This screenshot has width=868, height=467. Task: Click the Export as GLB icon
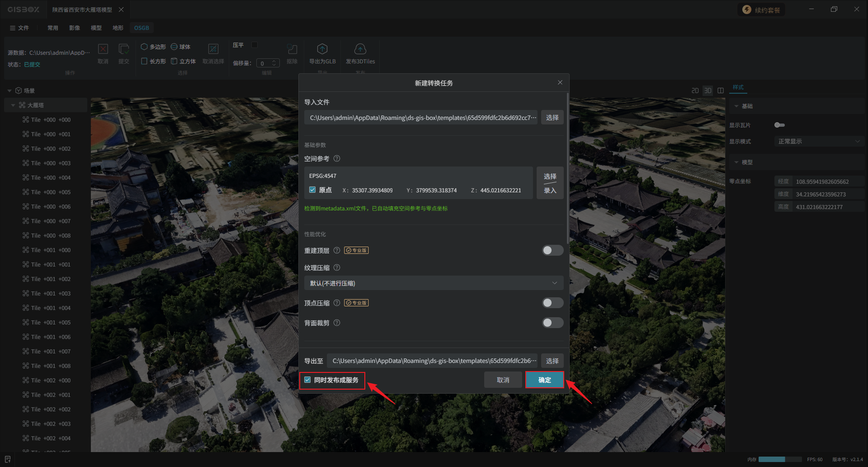click(322, 49)
